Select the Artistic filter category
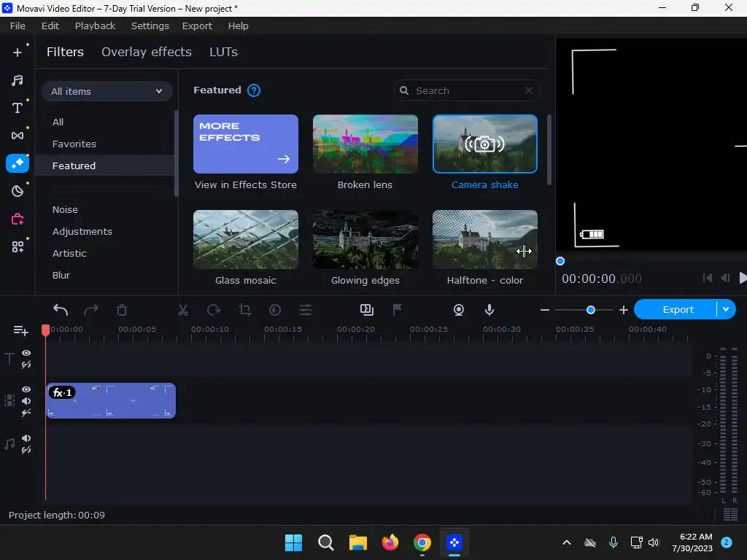 click(x=69, y=253)
